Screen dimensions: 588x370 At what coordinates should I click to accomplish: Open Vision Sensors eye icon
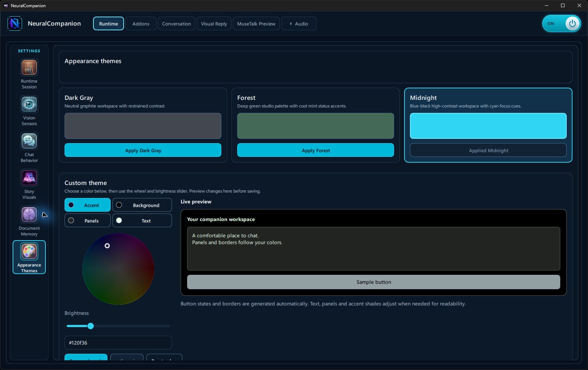click(29, 104)
